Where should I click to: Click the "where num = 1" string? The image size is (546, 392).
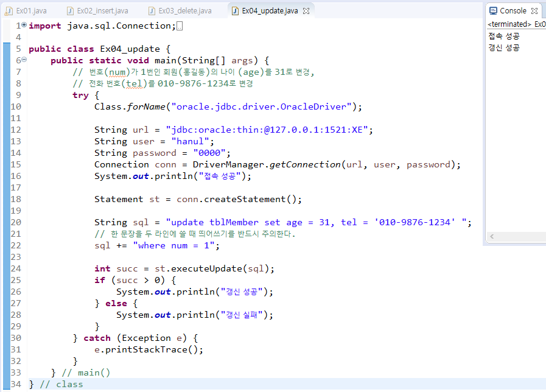(x=173, y=245)
